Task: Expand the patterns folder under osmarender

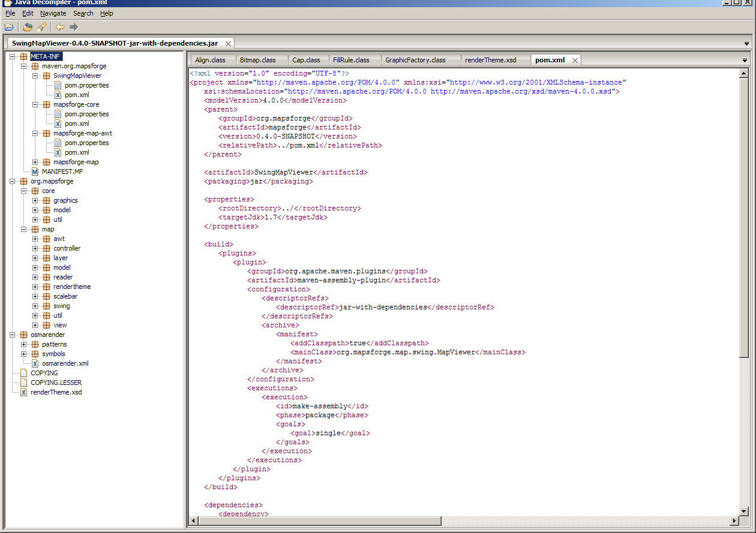Action: tap(24, 344)
